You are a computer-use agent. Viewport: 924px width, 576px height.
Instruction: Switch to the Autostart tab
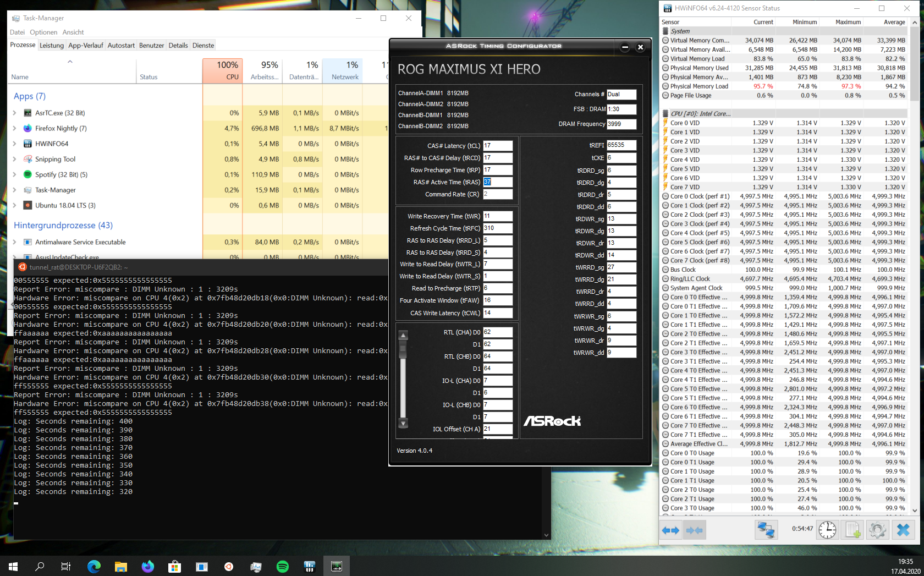pyautogui.click(x=121, y=46)
